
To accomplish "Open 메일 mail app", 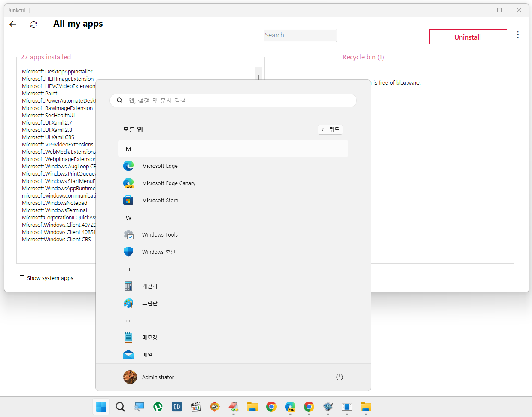I will (233, 355).
